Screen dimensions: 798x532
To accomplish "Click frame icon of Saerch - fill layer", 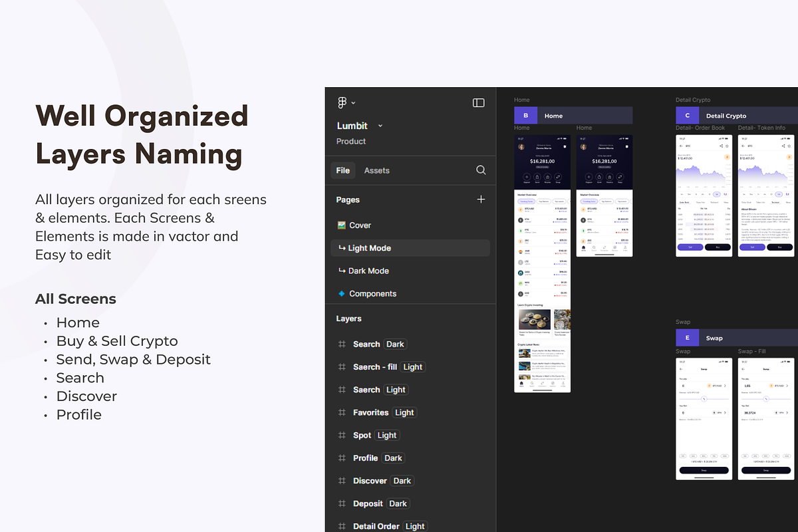I will pyautogui.click(x=342, y=366).
